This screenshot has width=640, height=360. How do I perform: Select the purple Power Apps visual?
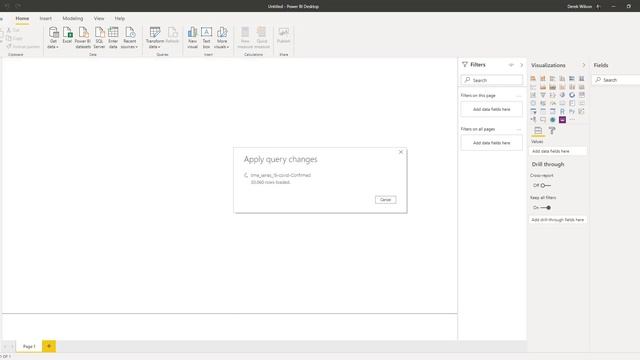coord(562,120)
